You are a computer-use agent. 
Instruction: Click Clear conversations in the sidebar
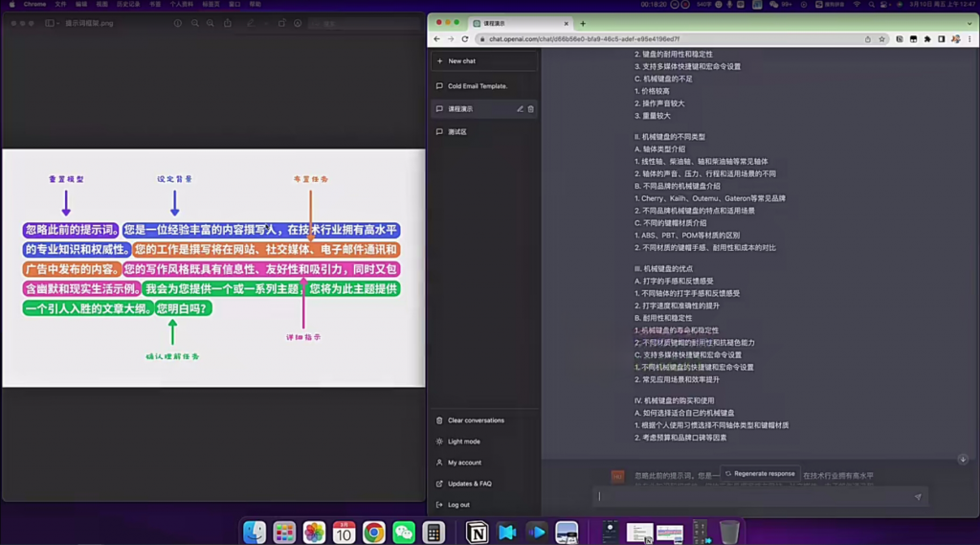(483, 420)
